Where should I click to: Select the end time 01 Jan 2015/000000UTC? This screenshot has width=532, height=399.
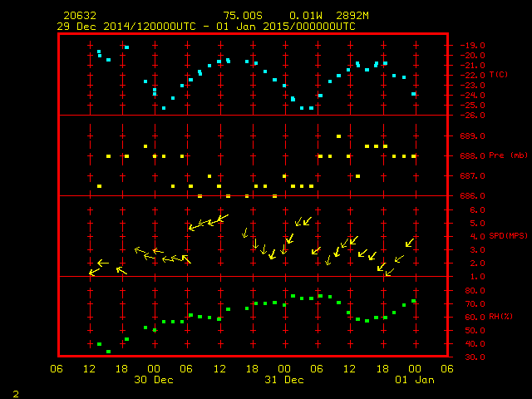coord(286,27)
